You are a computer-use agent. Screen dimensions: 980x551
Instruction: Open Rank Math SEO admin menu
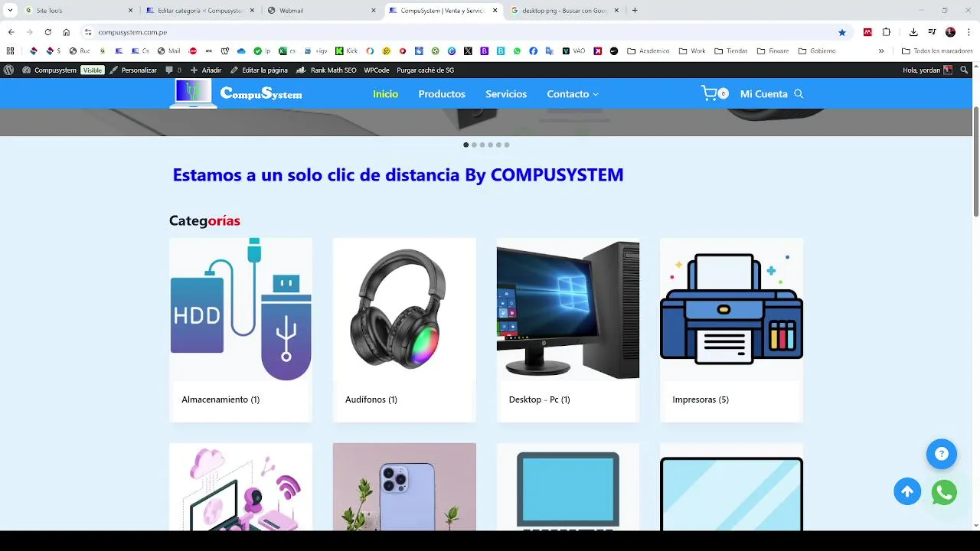click(327, 70)
